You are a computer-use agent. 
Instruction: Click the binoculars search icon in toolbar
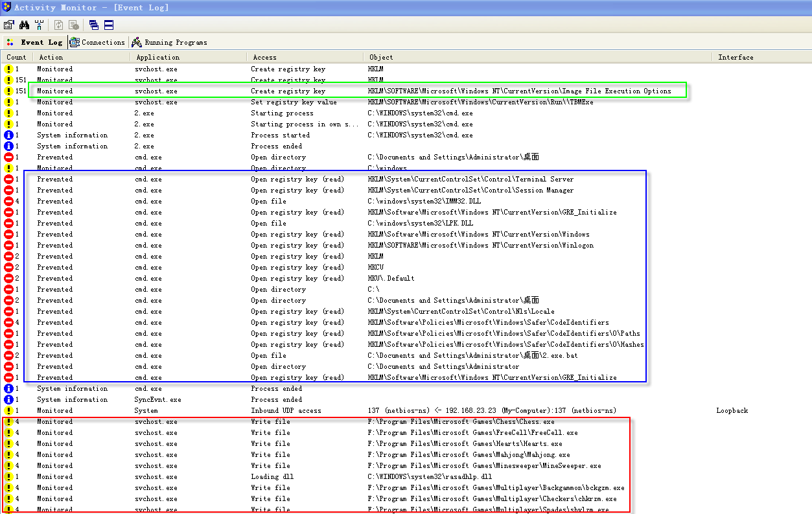(24, 25)
